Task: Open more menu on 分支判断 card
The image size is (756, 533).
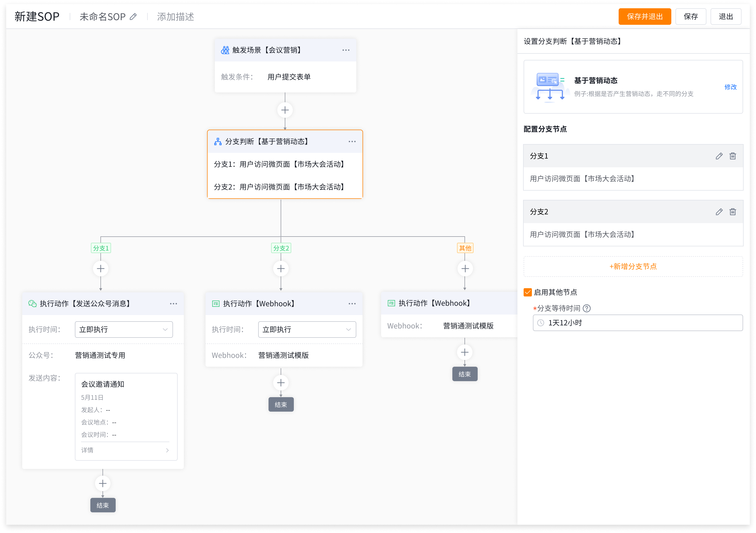Action: 352,142
